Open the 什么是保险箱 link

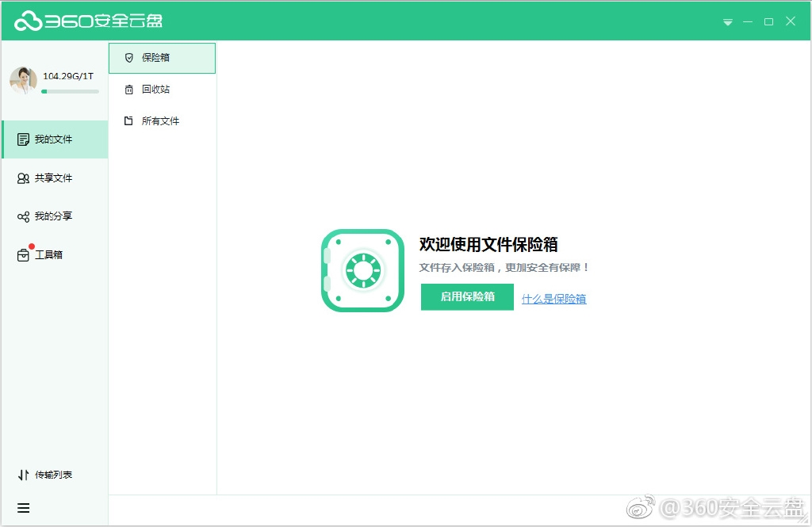[x=553, y=299]
